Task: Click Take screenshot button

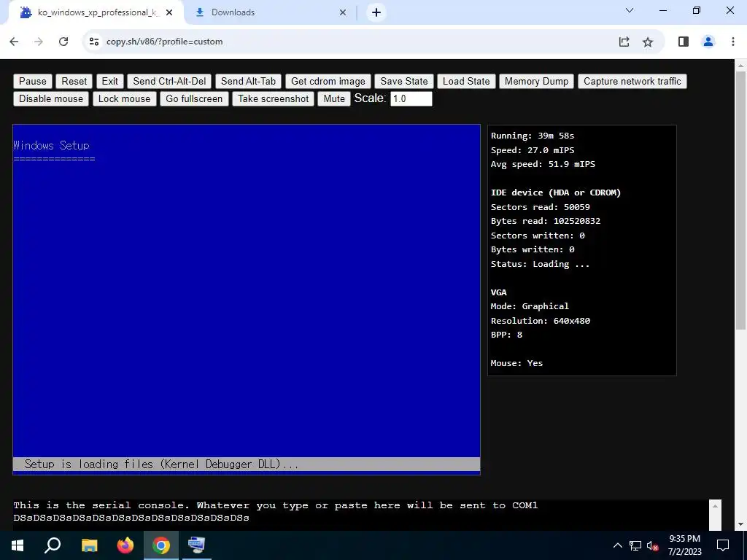Action: (x=274, y=98)
